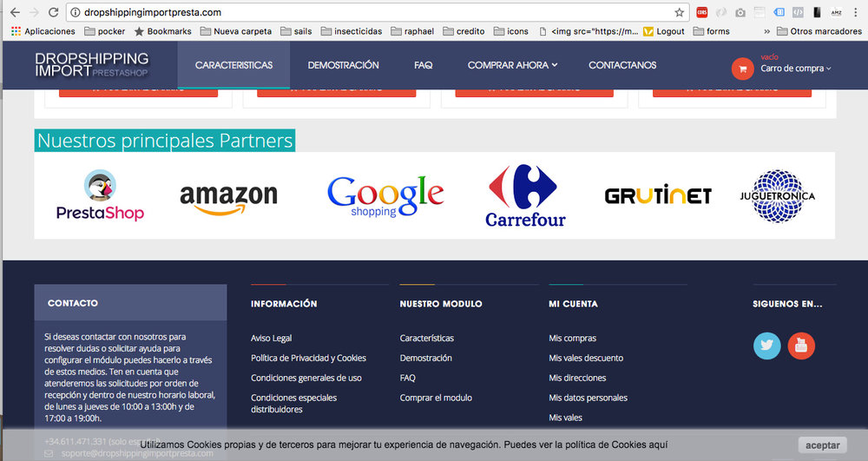Screen dimensions: 868x461
Task: Click the red CORS extension icon
Action: pyautogui.click(x=702, y=12)
